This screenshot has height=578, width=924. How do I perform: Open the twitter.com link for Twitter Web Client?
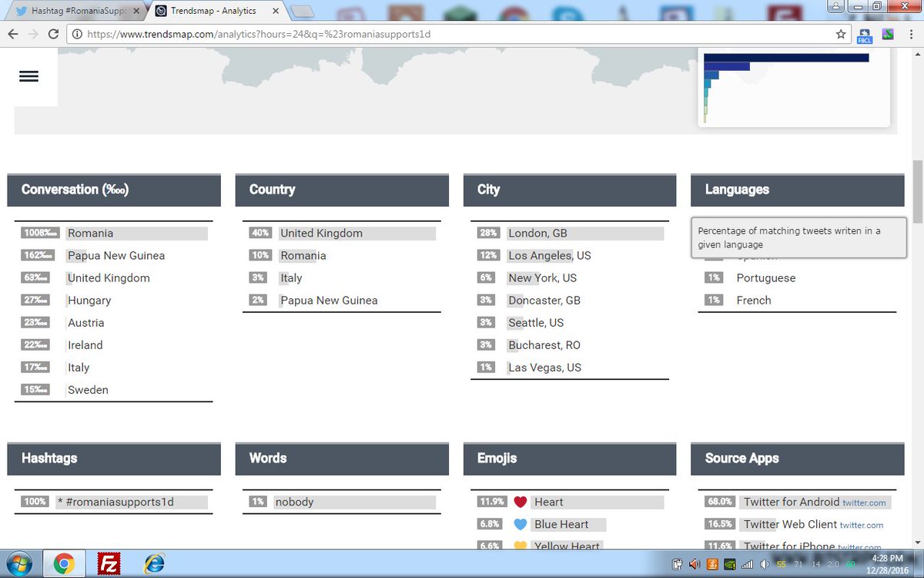tap(862, 525)
